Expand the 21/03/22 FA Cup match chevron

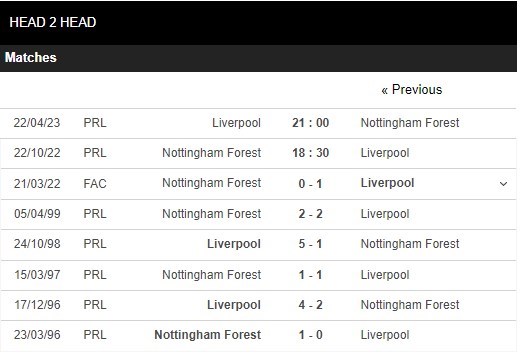[503, 184]
